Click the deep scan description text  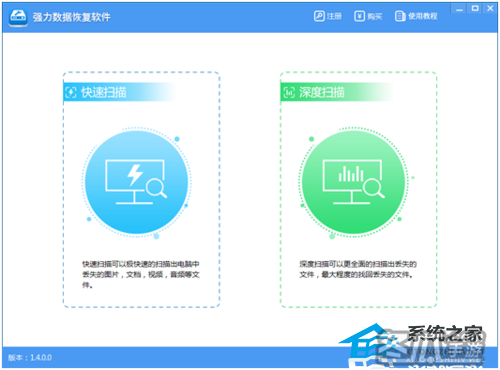pyautogui.click(x=358, y=269)
